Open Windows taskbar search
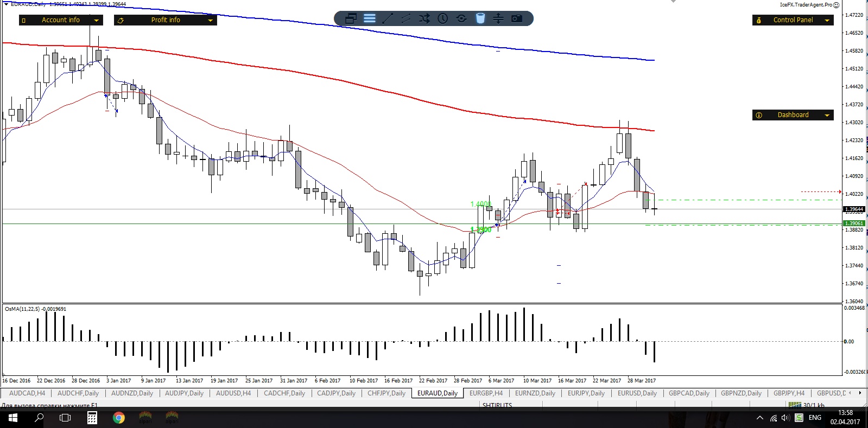 39,418
